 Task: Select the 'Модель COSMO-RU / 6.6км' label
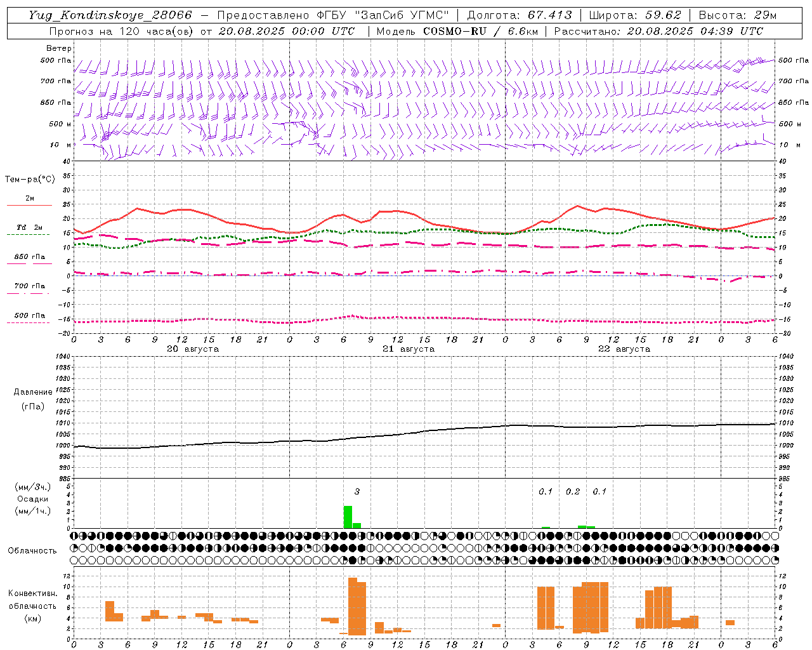(457, 31)
